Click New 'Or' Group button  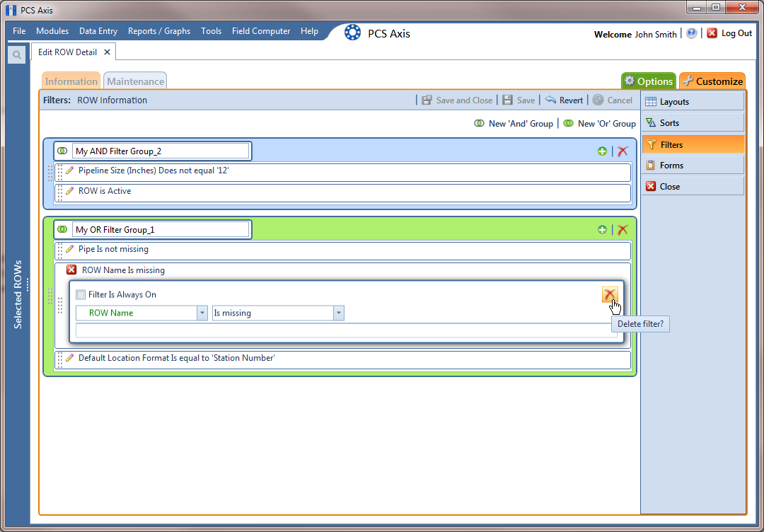point(600,124)
